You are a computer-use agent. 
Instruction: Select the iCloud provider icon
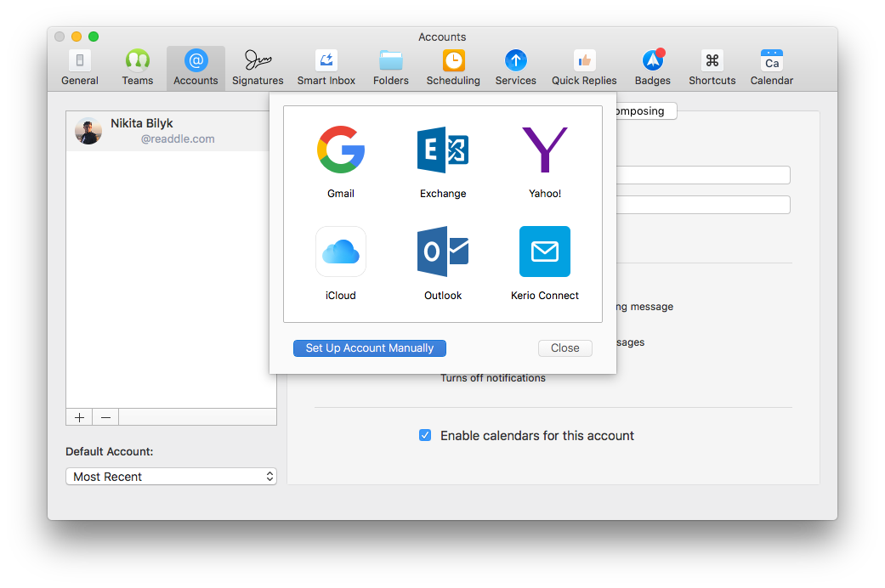340,252
